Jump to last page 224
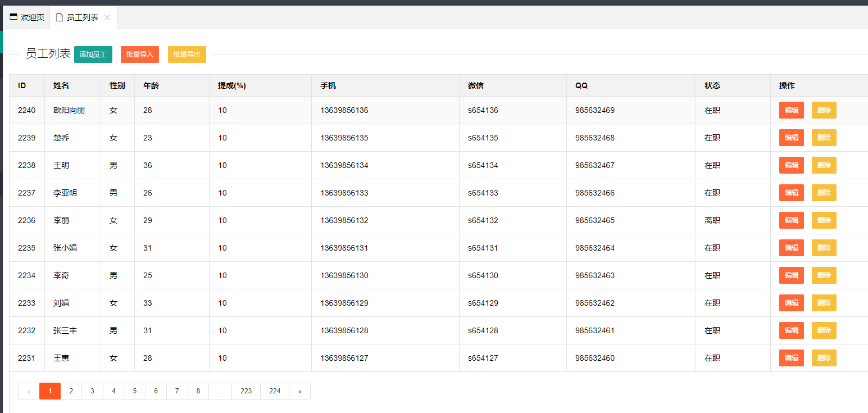The width and height of the screenshot is (868, 413). (x=275, y=391)
